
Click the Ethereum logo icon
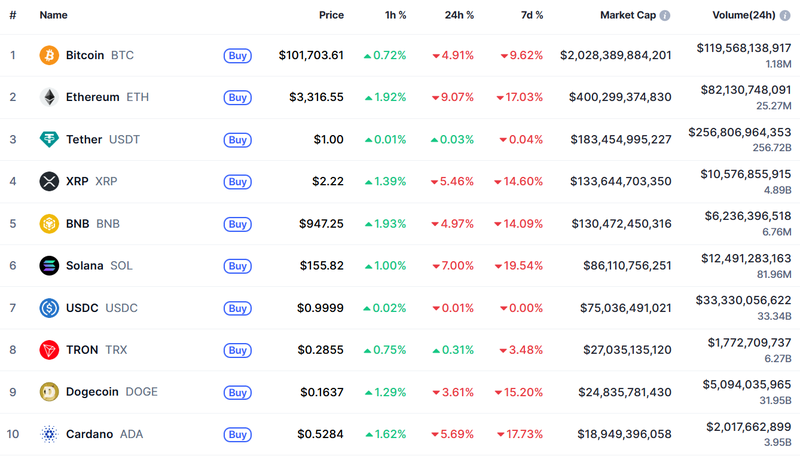tap(49, 97)
